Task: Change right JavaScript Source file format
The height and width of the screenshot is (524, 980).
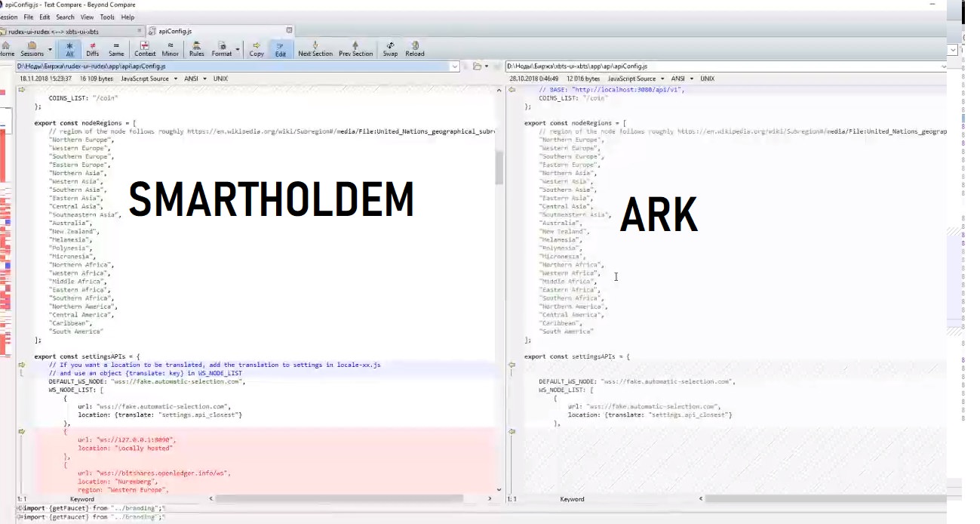Action: pyautogui.click(x=636, y=79)
